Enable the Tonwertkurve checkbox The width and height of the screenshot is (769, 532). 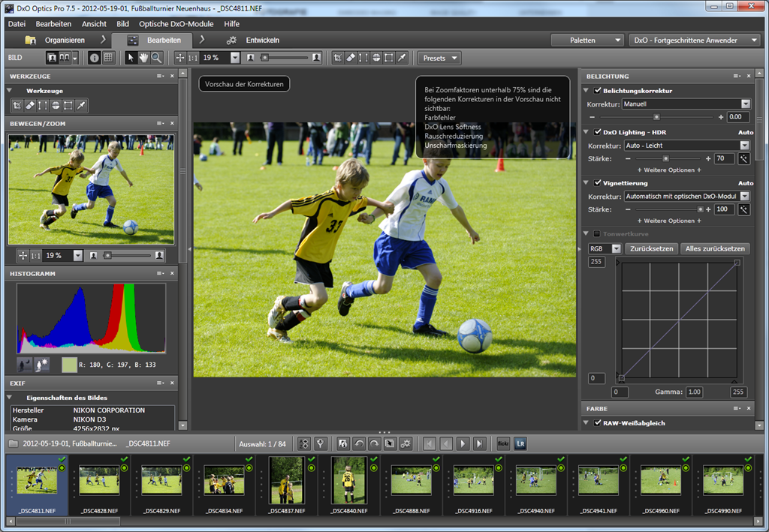tap(598, 233)
